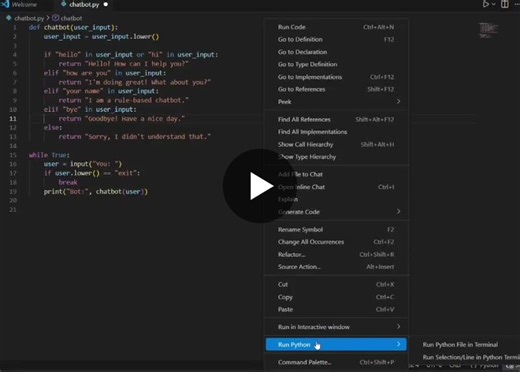Click the VS Code logo icon
The width and height of the screenshot is (520, 372).
(x=5, y=4)
